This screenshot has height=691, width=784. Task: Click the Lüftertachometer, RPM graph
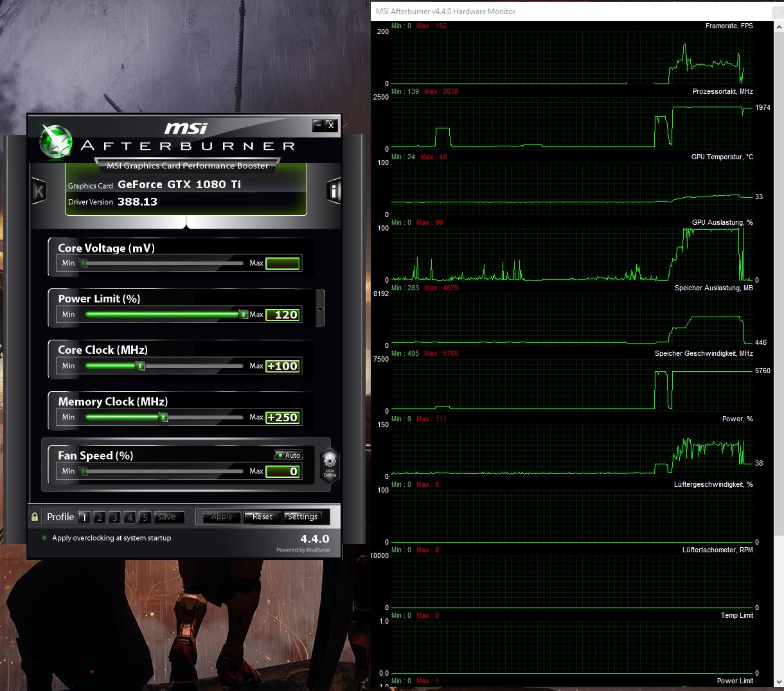click(571, 581)
